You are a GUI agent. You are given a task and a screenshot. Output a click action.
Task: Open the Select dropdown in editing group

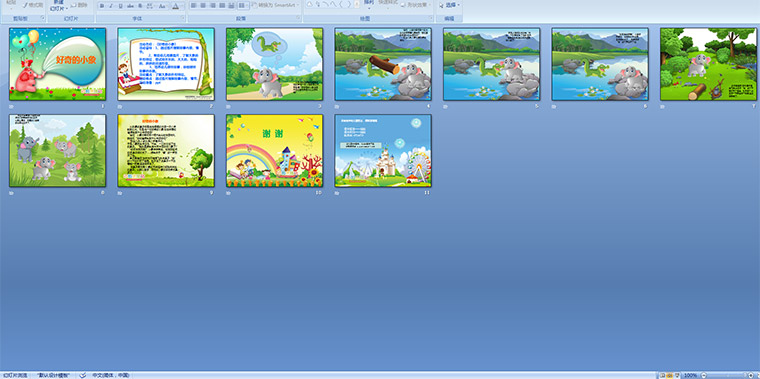(450, 5)
